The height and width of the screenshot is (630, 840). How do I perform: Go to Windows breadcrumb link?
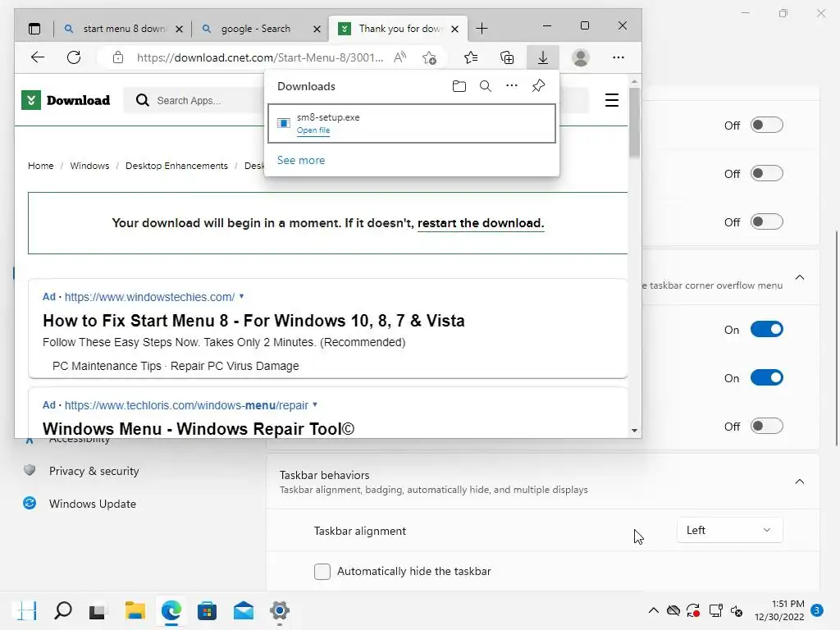coord(89,166)
